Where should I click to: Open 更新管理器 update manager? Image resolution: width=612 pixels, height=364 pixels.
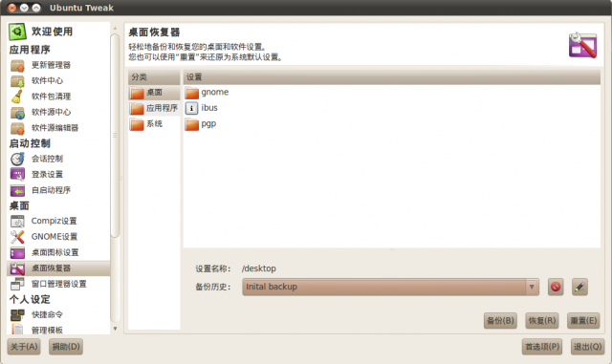(x=58, y=65)
